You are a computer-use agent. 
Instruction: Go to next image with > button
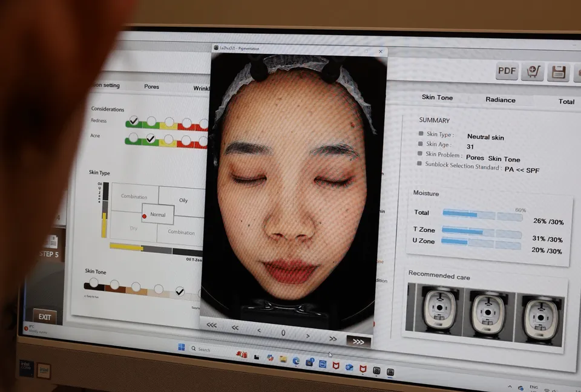[308, 336]
